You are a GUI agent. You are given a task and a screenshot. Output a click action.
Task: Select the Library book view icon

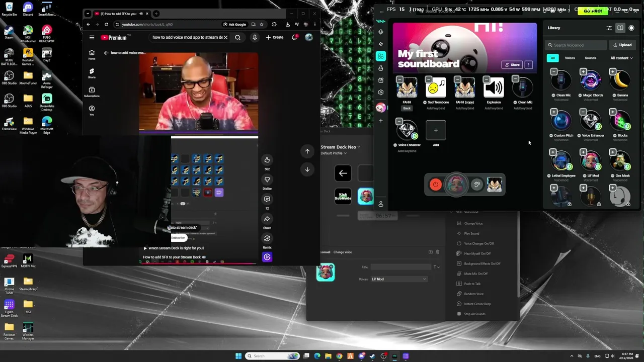pyautogui.click(x=620, y=28)
